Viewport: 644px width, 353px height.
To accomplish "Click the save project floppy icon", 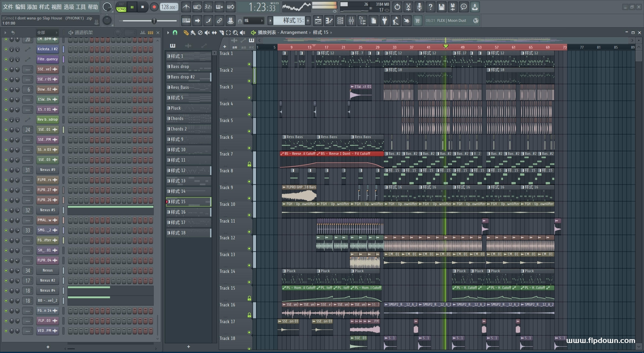I will tap(442, 7).
